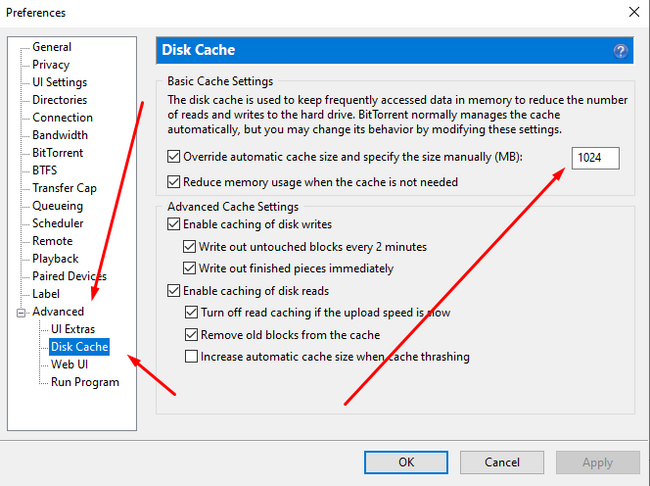This screenshot has height=486, width=650.
Task: Disable caching of disk reads
Action: coord(175,291)
